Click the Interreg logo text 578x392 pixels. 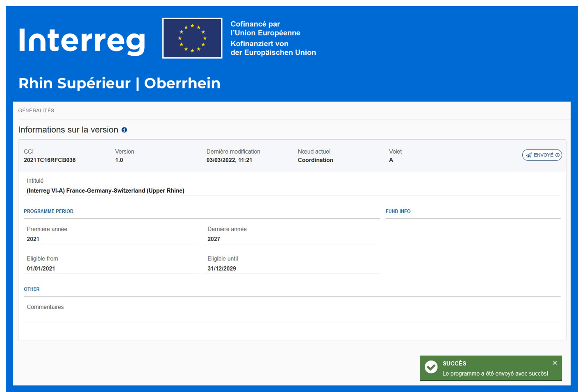pyautogui.click(x=82, y=41)
